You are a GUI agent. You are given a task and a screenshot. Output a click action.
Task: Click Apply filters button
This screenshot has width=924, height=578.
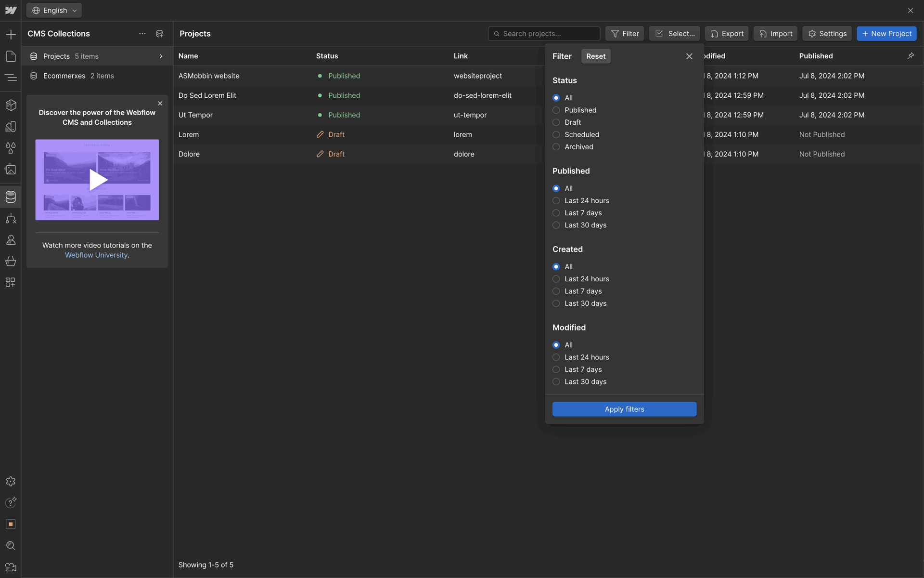[x=624, y=409]
